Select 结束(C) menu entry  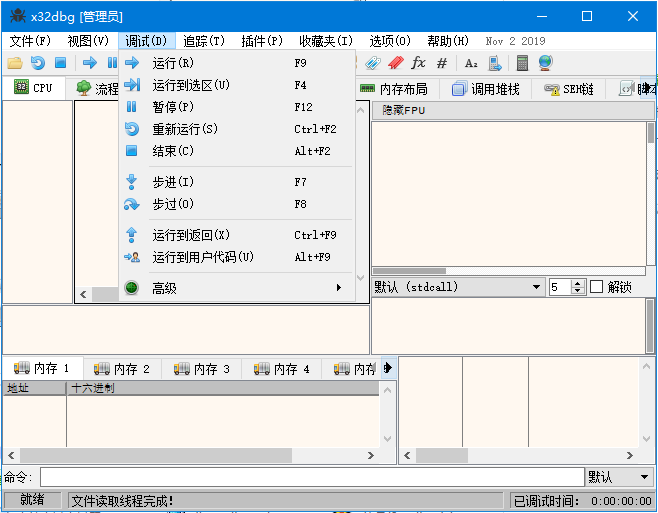pos(237,151)
